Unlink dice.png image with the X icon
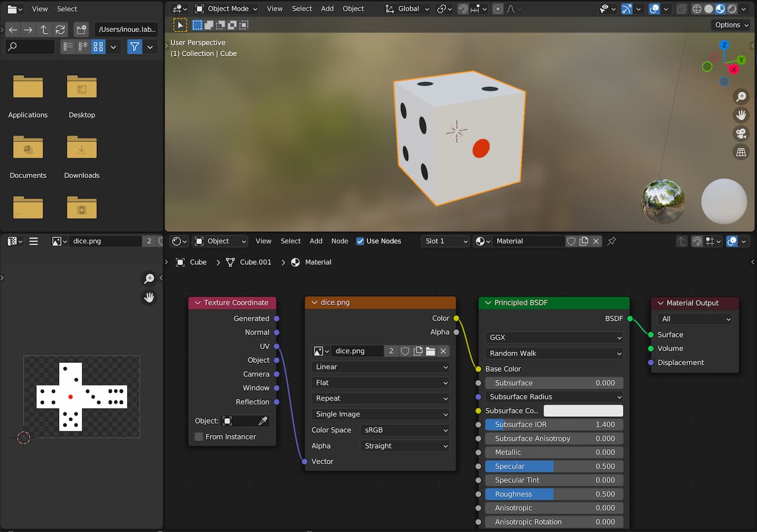This screenshot has height=532, width=757. [443, 351]
